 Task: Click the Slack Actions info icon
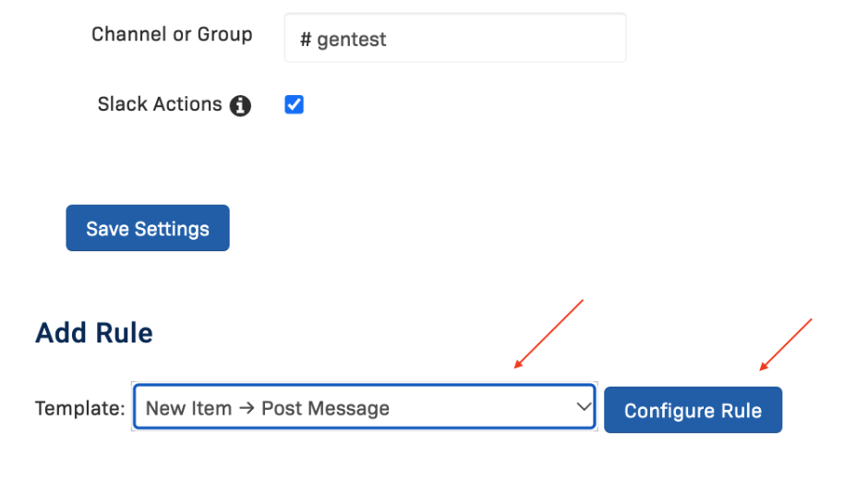tap(240, 105)
